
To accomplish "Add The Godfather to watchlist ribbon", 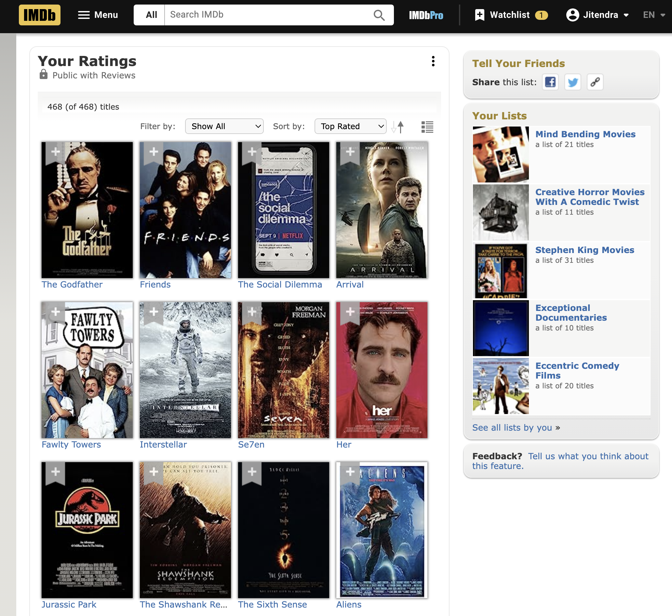I will point(56,152).
